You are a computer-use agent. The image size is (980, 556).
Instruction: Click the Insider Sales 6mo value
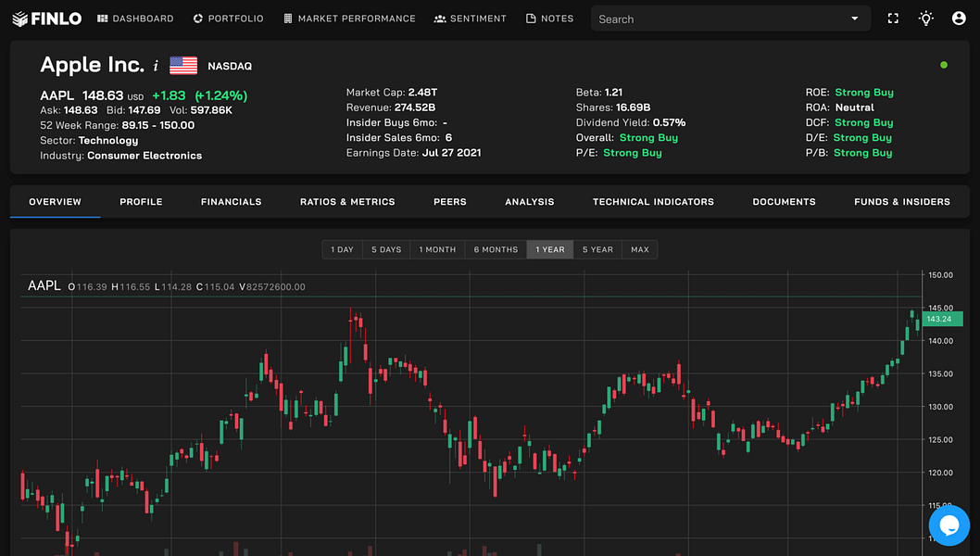(x=448, y=137)
